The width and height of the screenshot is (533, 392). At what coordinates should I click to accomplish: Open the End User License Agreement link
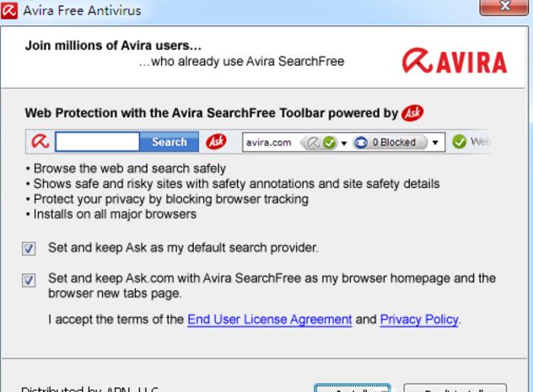269,320
